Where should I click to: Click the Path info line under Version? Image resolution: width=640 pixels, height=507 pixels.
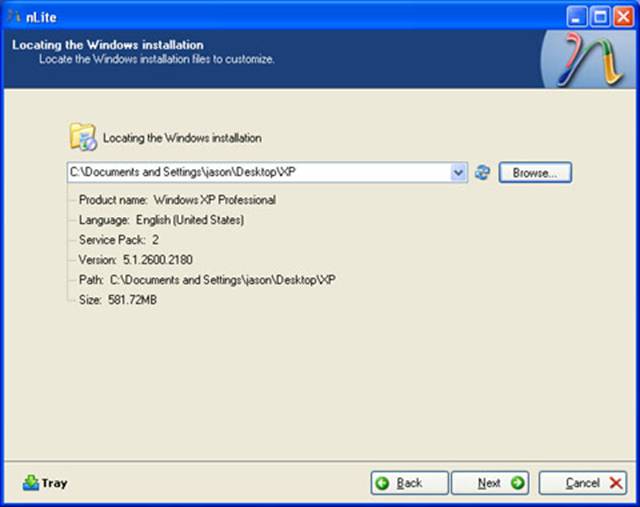click(x=207, y=280)
